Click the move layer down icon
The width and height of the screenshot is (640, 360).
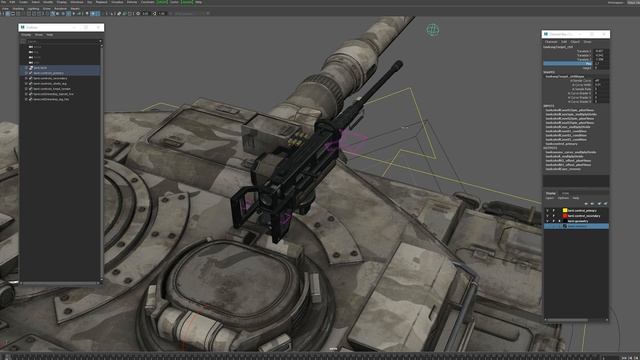(x=592, y=204)
